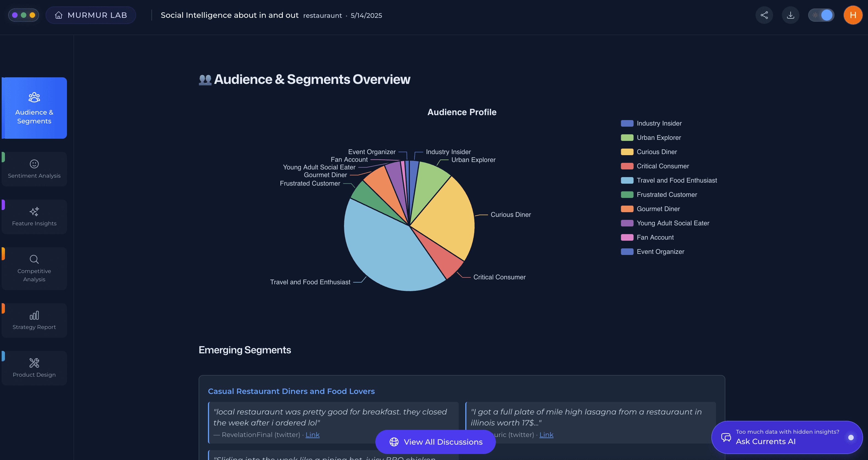Click the share icon in header

(764, 15)
